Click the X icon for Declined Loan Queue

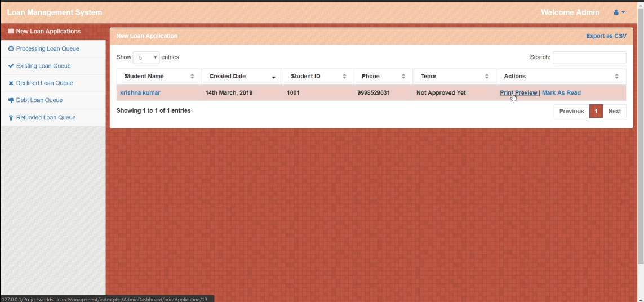coord(11,83)
